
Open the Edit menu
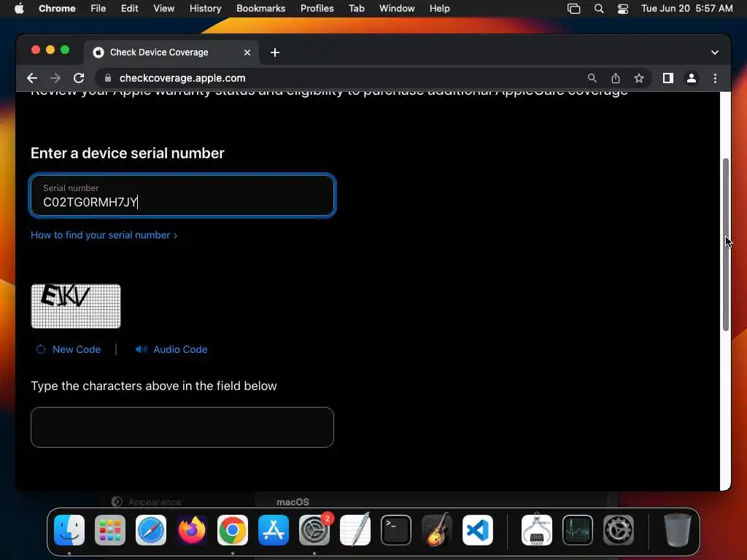point(129,9)
